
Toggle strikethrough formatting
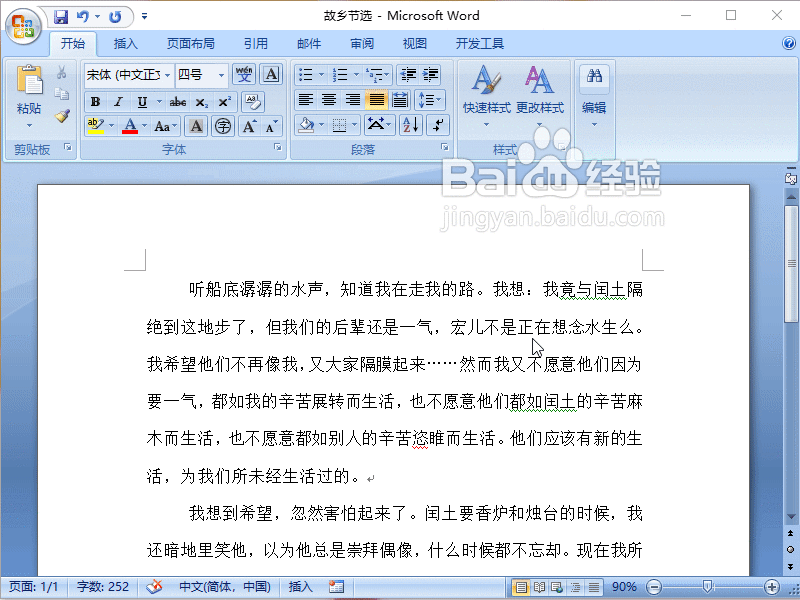[178, 102]
